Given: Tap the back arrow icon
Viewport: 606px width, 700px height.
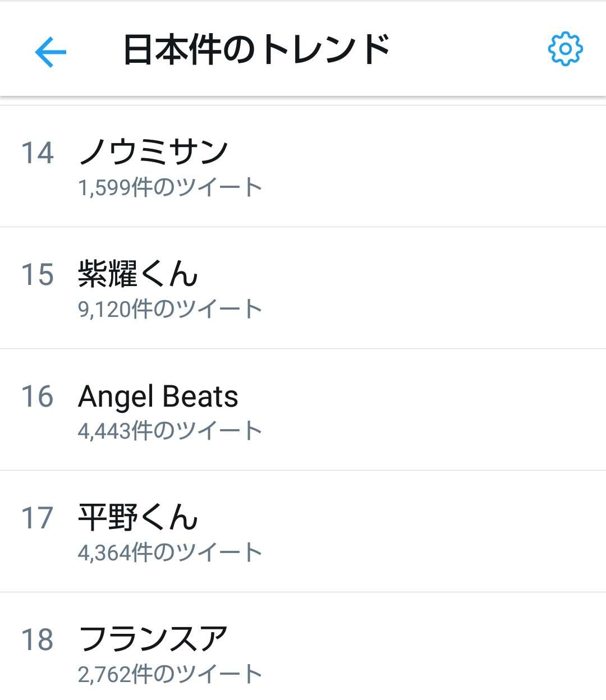Looking at the screenshot, I should tap(50, 52).
